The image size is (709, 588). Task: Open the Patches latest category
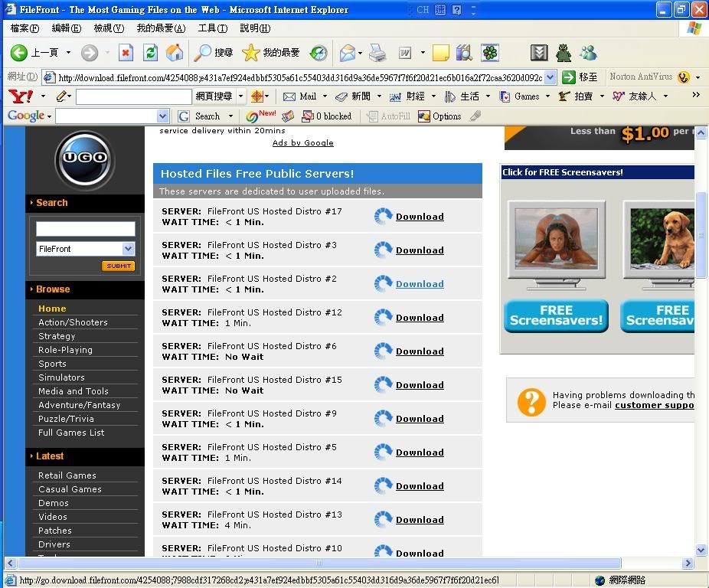coord(54,531)
